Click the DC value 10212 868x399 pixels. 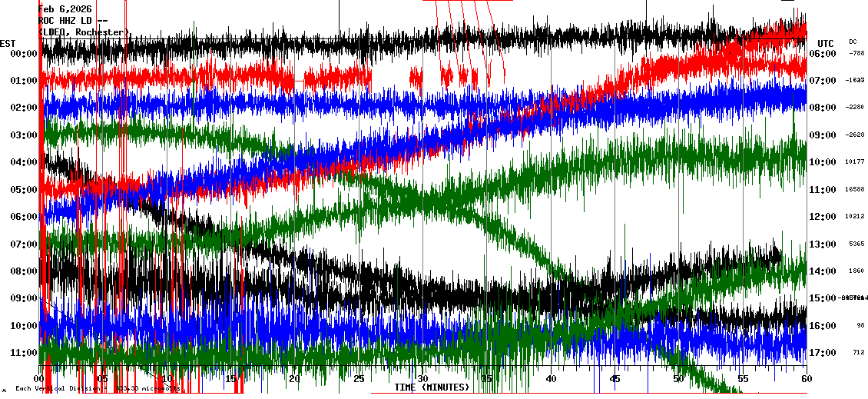click(856, 217)
